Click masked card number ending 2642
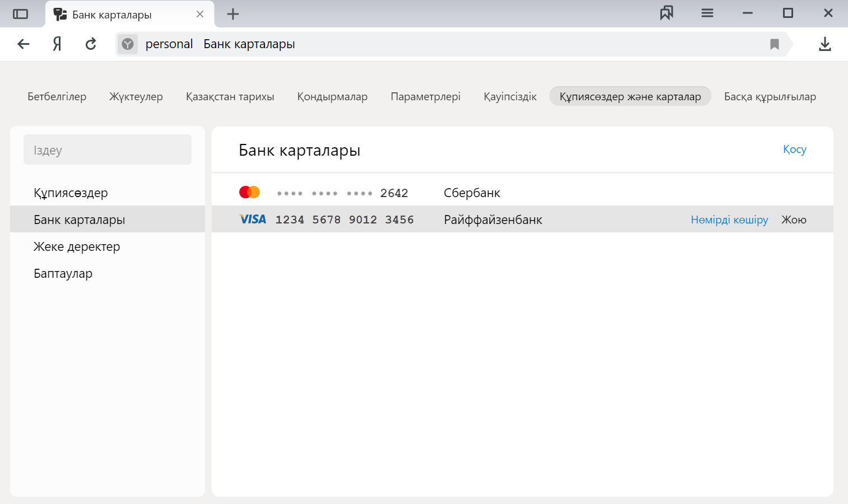The image size is (848, 504). click(343, 193)
